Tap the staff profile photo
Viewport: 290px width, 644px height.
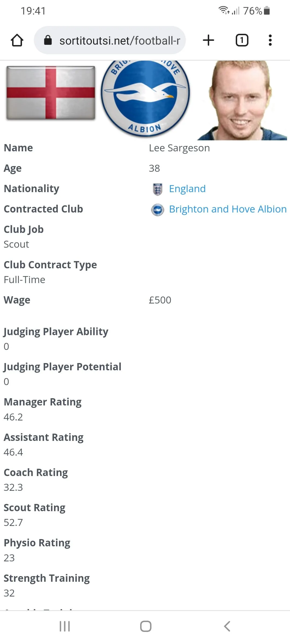pyautogui.click(x=242, y=100)
